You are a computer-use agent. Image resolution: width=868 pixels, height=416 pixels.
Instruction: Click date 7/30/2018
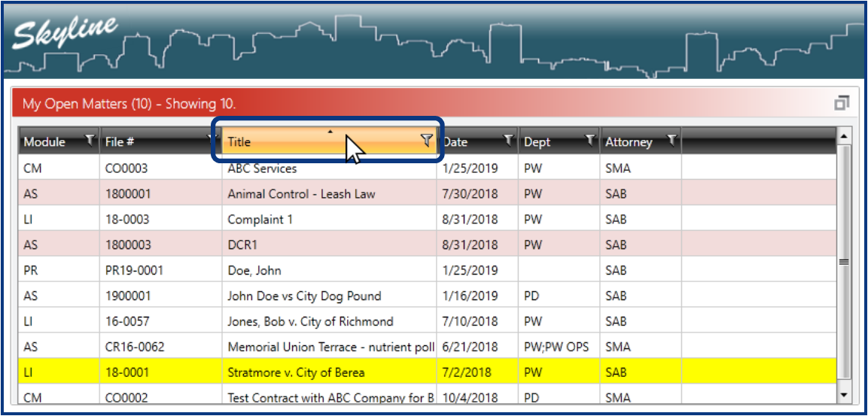click(470, 193)
